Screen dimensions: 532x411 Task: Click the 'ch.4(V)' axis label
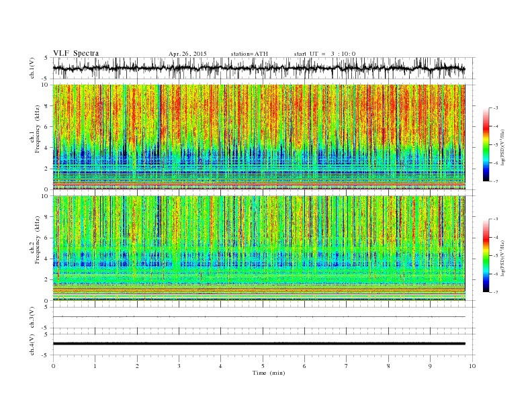pyautogui.click(x=32, y=345)
